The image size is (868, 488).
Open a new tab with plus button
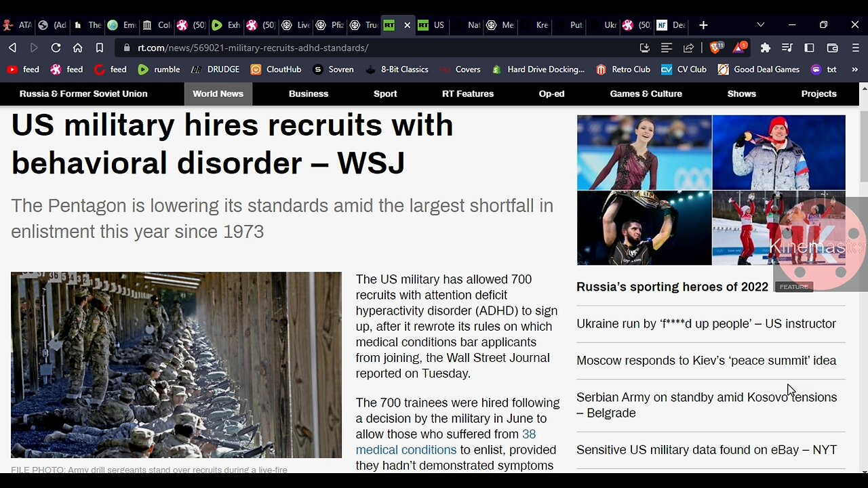703,25
